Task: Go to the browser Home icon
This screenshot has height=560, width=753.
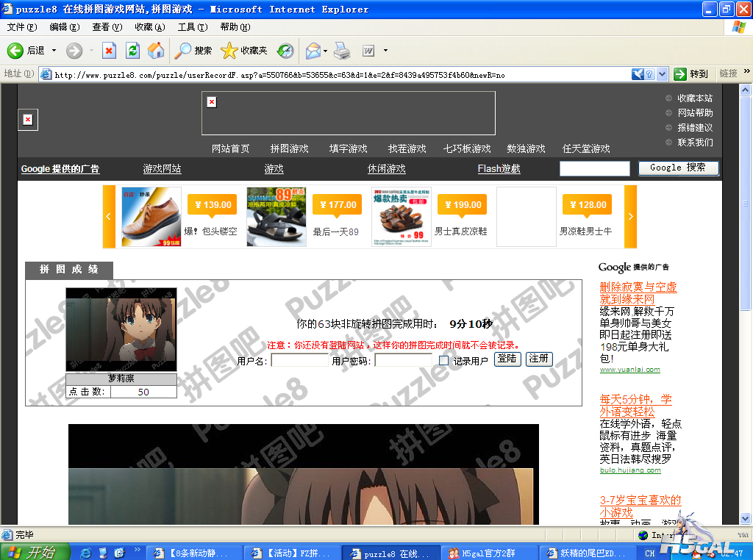Action: 156,51
